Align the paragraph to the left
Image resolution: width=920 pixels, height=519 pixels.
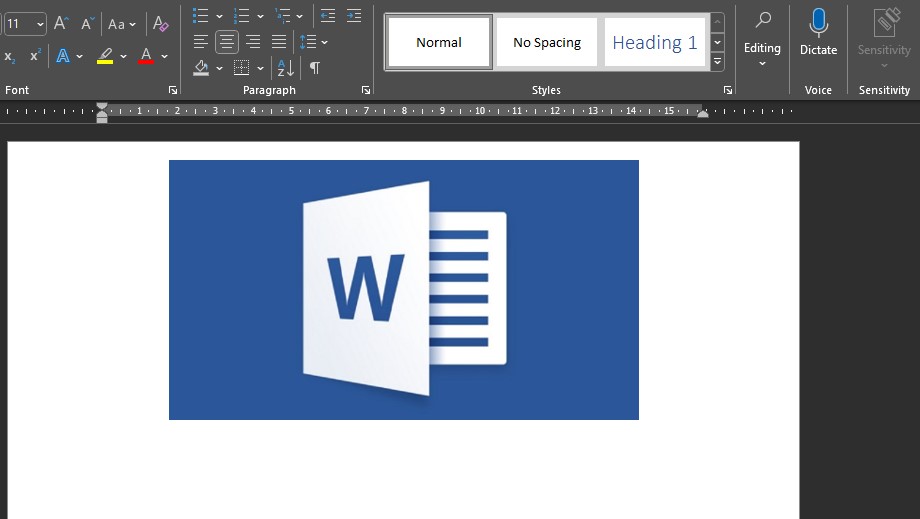201,42
